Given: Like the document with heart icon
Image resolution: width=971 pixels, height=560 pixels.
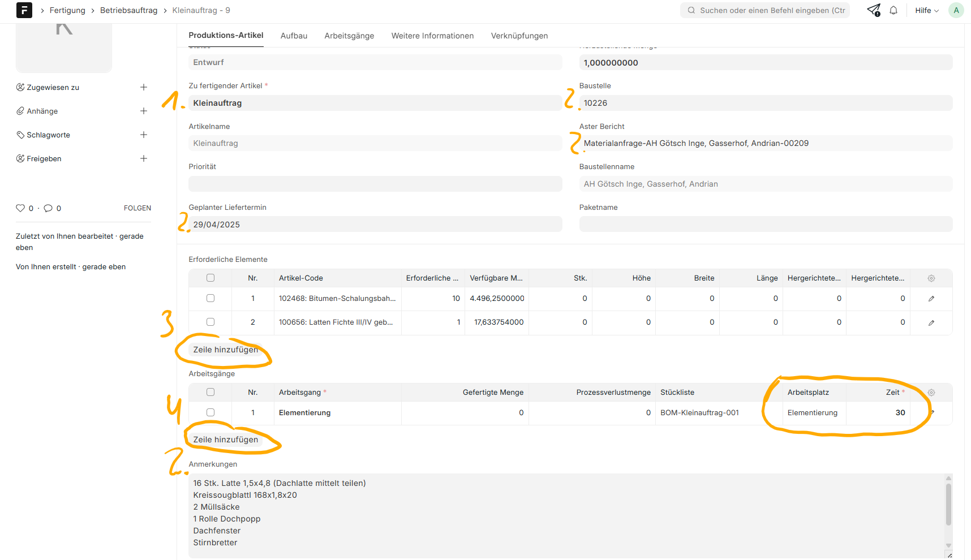Looking at the screenshot, I should coord(20,208).
